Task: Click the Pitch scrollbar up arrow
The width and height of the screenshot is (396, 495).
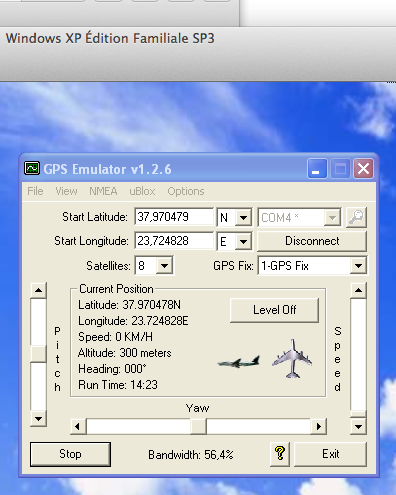Action: pos(38,290)
